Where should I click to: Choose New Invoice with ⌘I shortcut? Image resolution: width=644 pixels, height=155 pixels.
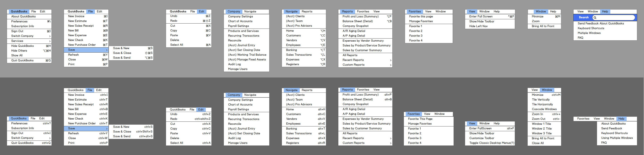pos(86,16)
